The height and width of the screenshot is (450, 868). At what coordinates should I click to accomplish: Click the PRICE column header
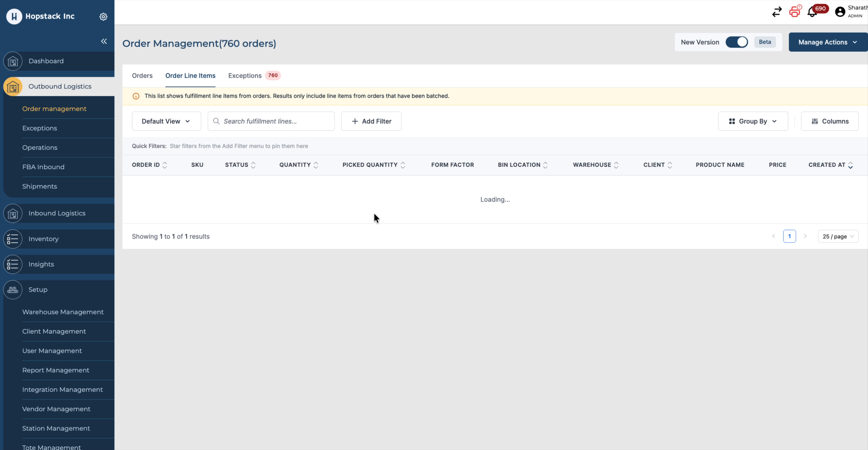coord(777,165)
